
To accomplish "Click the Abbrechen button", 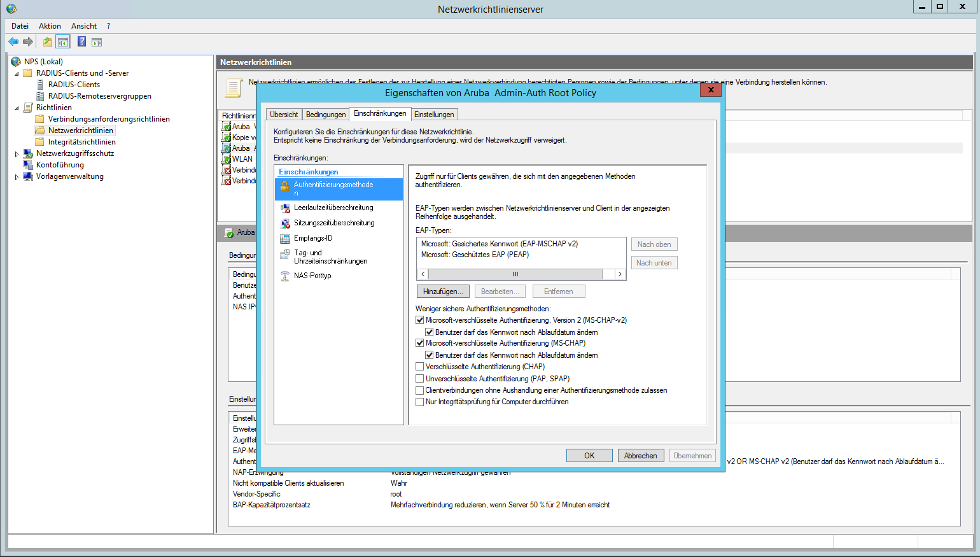I will [x=640, y=456].
